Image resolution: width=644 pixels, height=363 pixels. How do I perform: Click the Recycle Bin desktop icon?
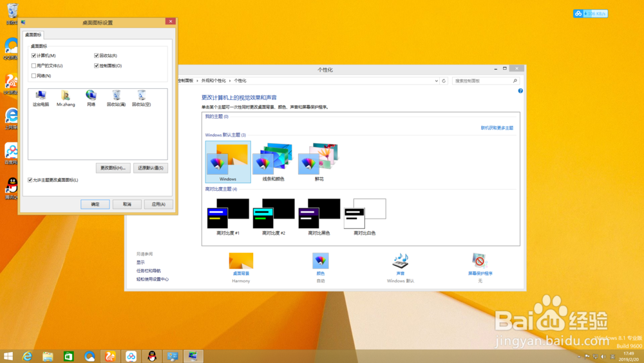[12, 14]
